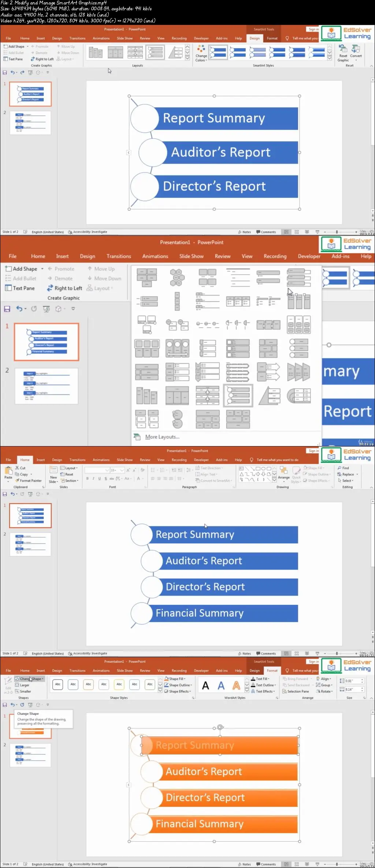Open Shape Fill dropdown in Format-tab frame
Viewport: 375px width, 868px height.
(x=175, y=679)
